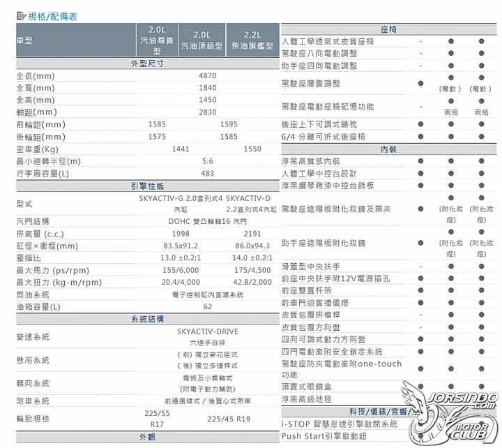Select the rear track value 1575
502x448 pixels.
(157, 137)
